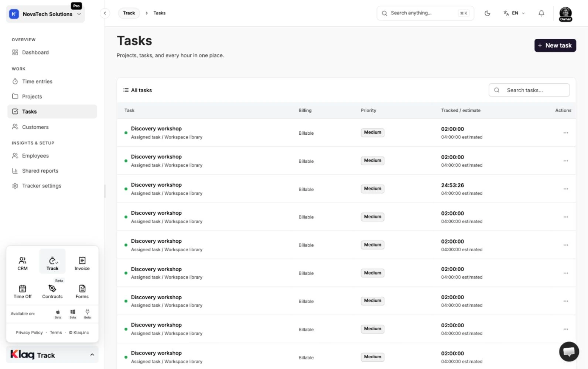Open the notifications bell
This screenshot has height=369, width=588.
click(x=541, y=13)
